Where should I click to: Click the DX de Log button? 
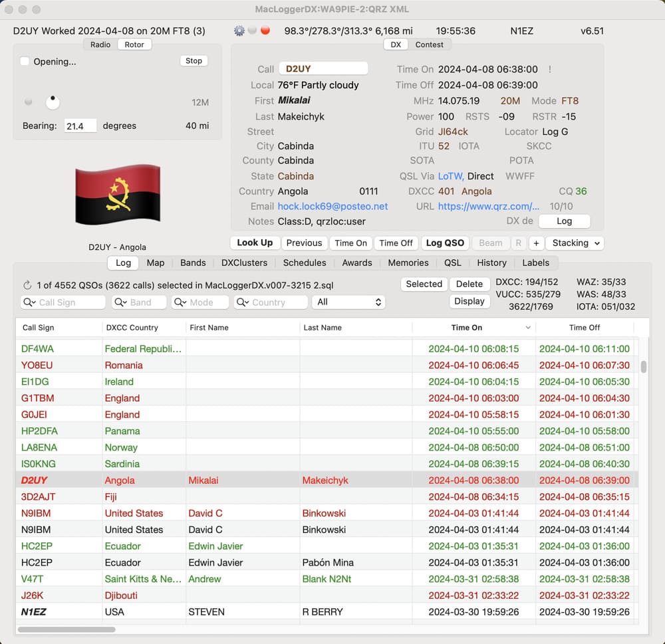[x=564, y=221]
